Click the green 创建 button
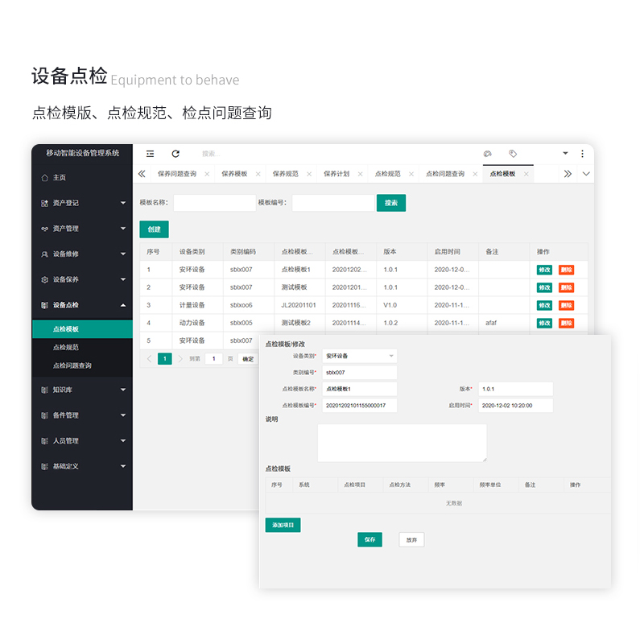Screen dimensions: 644x644 [x=154, y=229]
